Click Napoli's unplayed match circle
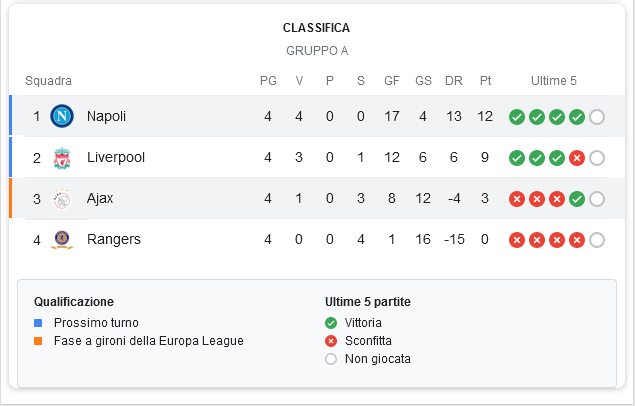The width and height of the screenshot is (635, 406). pyautogui.click(x=597, y=117)
